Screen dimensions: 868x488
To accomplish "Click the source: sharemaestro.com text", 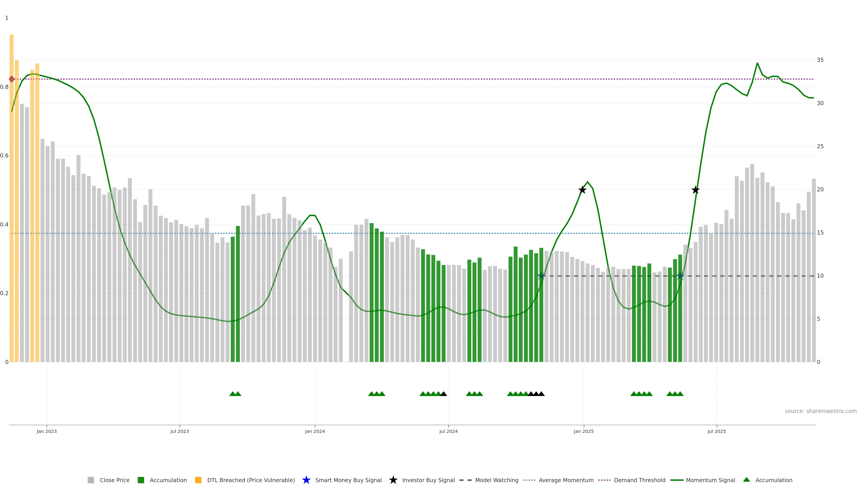I will coord(821,411).
